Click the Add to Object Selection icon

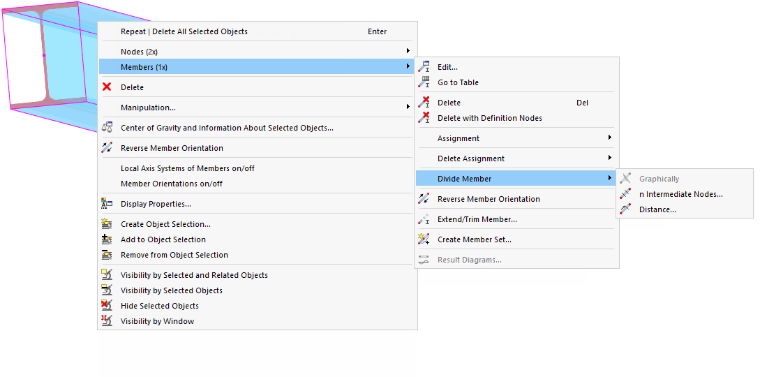point(107,239)
